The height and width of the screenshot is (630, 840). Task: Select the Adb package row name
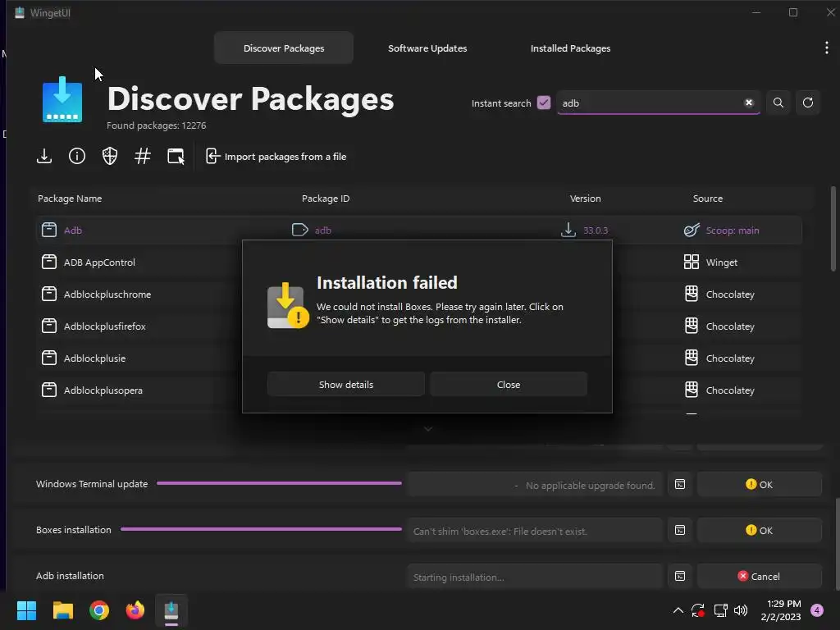coord(73,231)
